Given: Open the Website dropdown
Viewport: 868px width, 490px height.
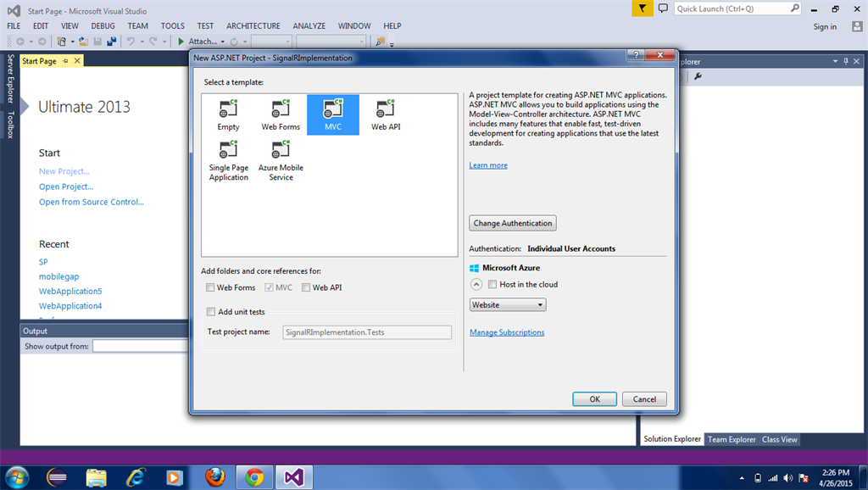Looking at the screenshot, I should point(508,304).
